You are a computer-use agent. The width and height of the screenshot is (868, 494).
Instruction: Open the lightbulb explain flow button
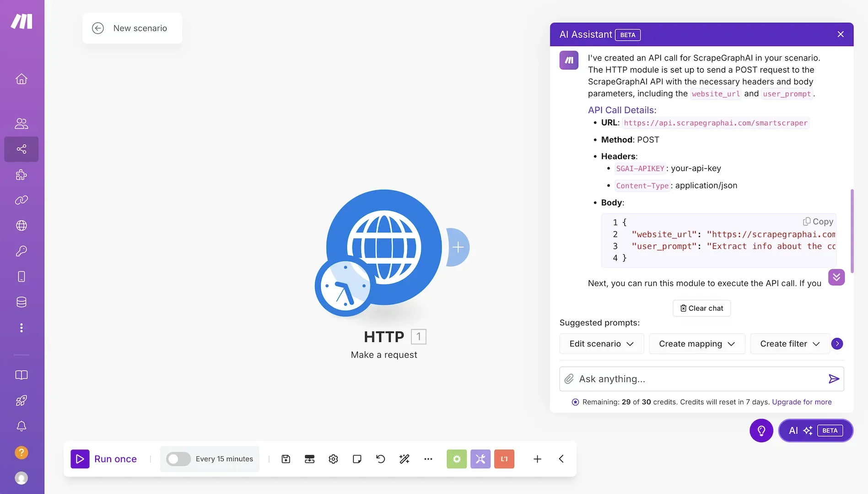click(761, 430)
